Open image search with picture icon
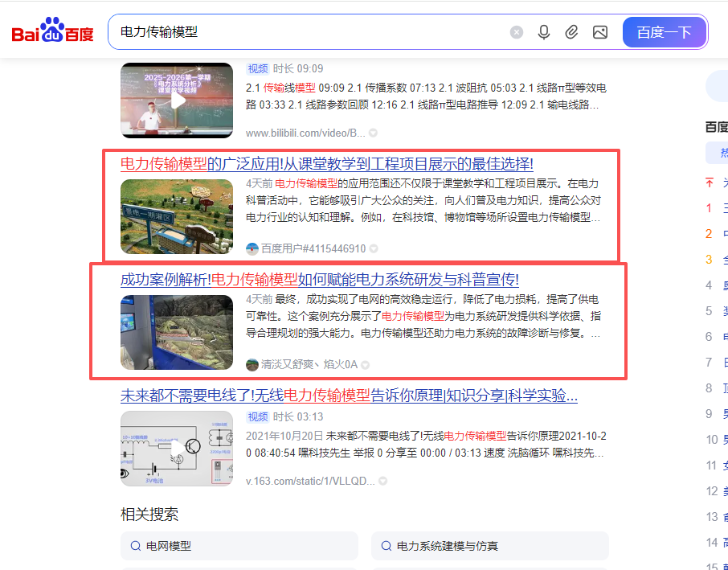This screenshot has height=570, width=728. [x=600, y=32]
